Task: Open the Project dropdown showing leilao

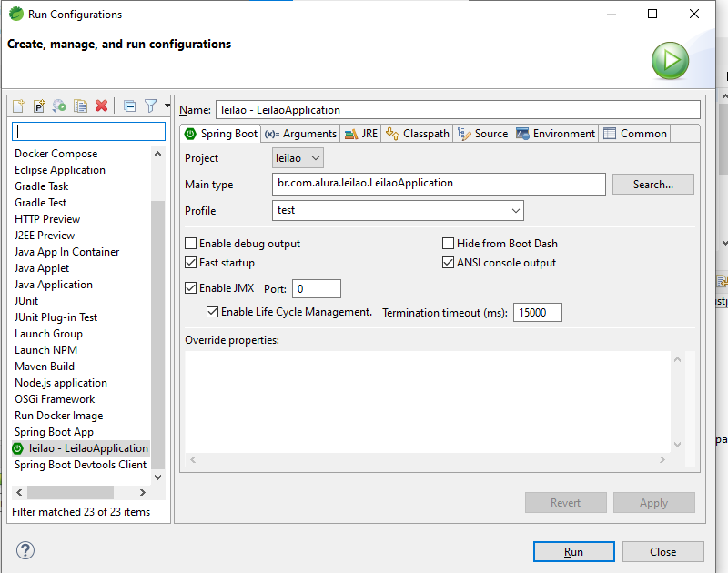Action: [x=298, y=158]
